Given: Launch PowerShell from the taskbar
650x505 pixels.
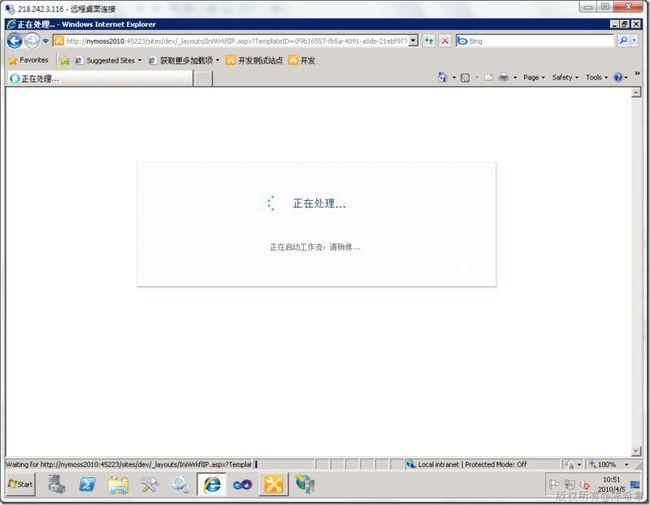Looking at the screenshot, I should tap(87, 484).
